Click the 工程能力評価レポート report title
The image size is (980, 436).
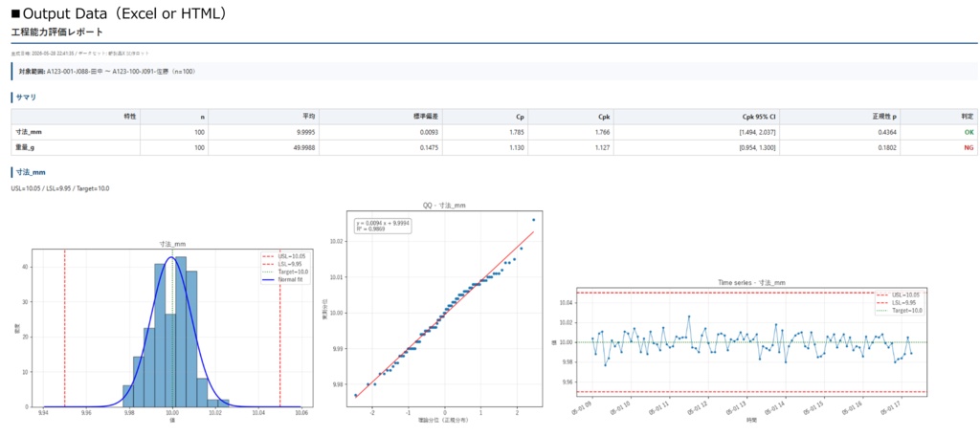(57, 32)
